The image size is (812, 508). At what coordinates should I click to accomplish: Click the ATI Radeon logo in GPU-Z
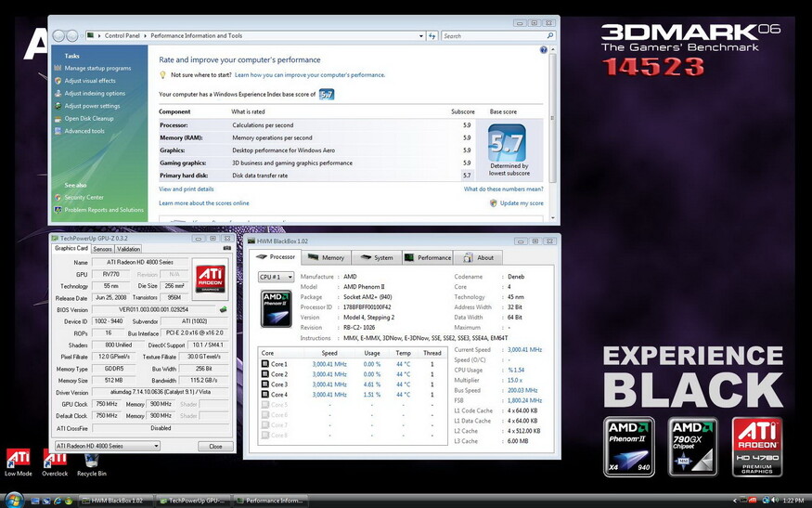[211, 279]
